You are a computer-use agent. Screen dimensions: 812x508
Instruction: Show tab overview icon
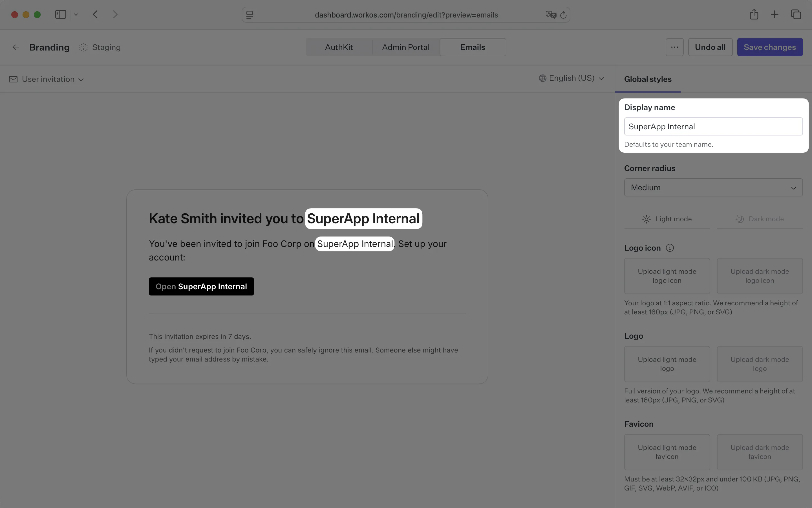(x=796, y=14)
